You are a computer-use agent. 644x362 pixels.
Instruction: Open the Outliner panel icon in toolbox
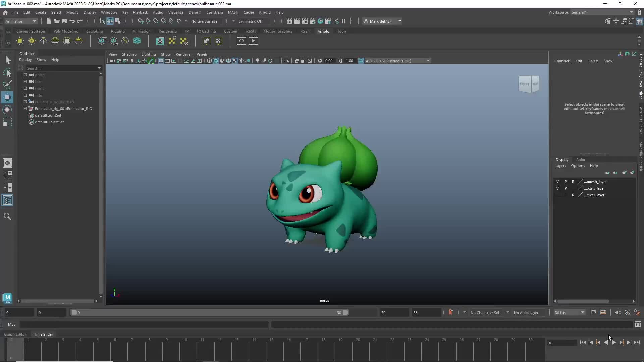7,200
